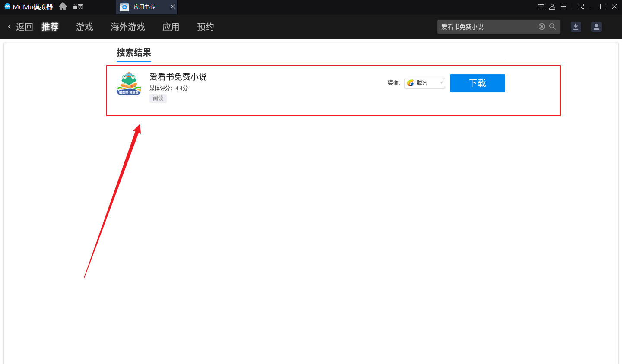Click the window-resize icon in title bar
Viewport: 622px width, 364px height.
pyautogui.click(x=581, y=7)
